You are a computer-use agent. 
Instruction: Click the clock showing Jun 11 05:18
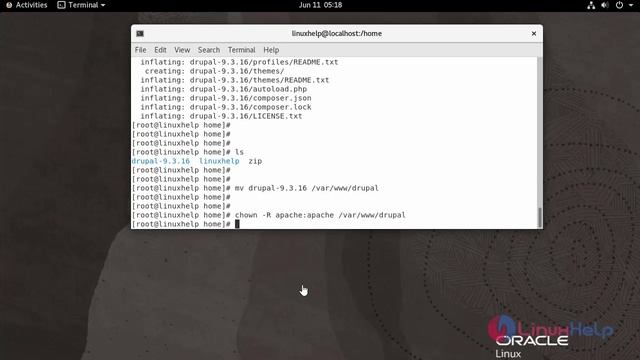320,5
